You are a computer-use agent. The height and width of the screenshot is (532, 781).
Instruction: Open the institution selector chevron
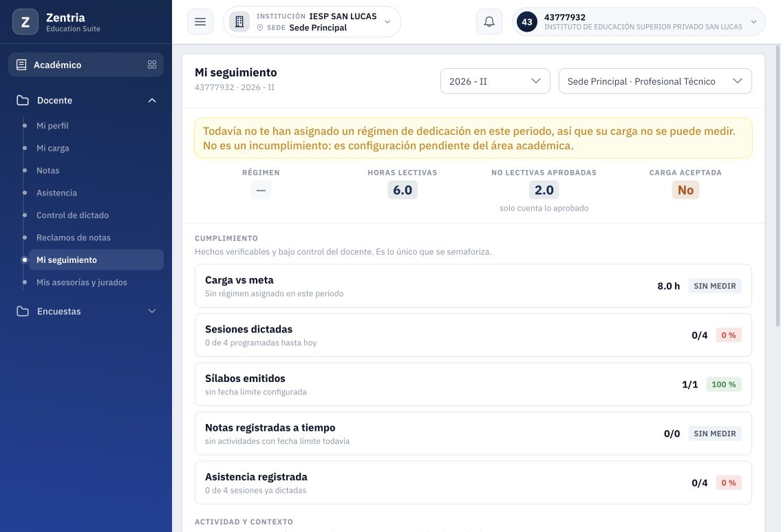coord(387,22)
